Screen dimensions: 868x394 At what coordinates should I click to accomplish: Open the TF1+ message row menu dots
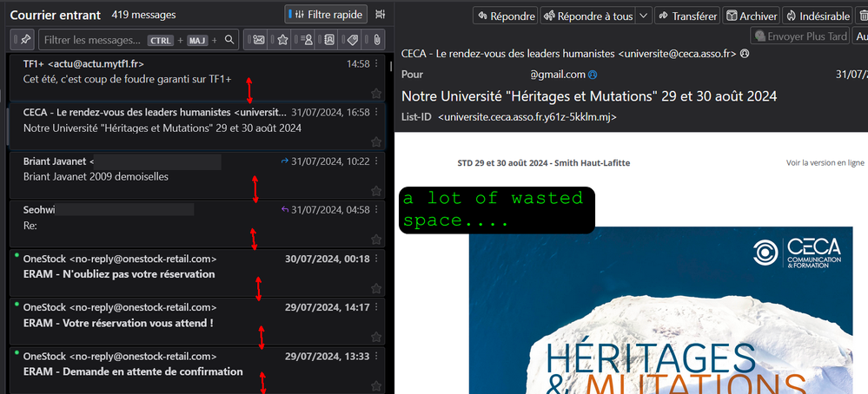tap(376, 64)
